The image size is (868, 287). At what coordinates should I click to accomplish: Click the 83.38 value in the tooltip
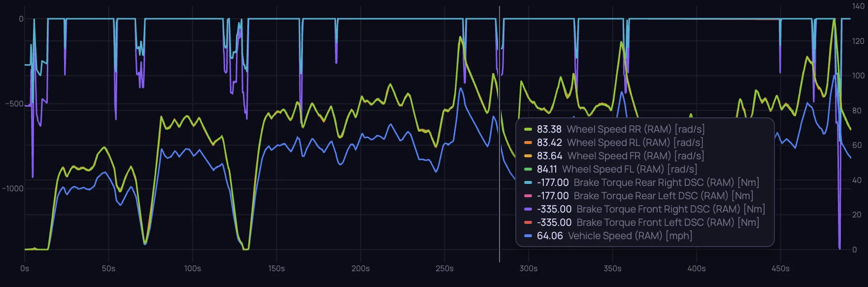coord(549,129)
